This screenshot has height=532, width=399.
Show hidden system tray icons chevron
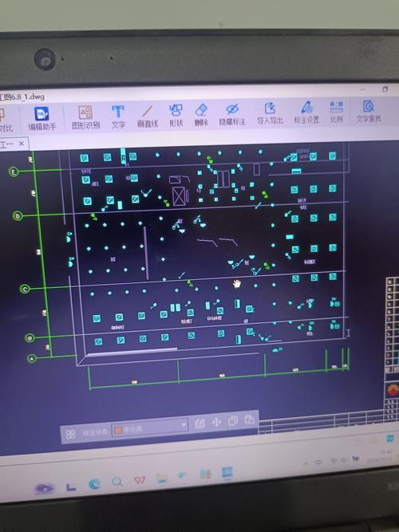tap(306, 463)
